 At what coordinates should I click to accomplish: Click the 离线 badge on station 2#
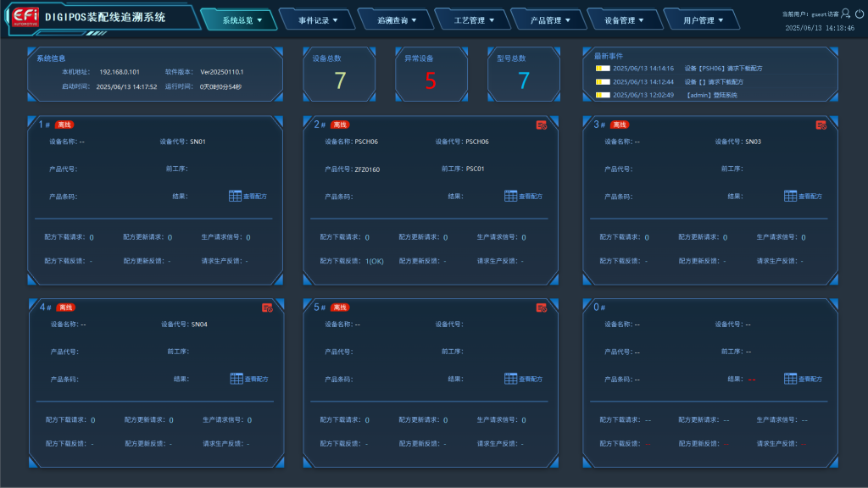click(340, 125)
